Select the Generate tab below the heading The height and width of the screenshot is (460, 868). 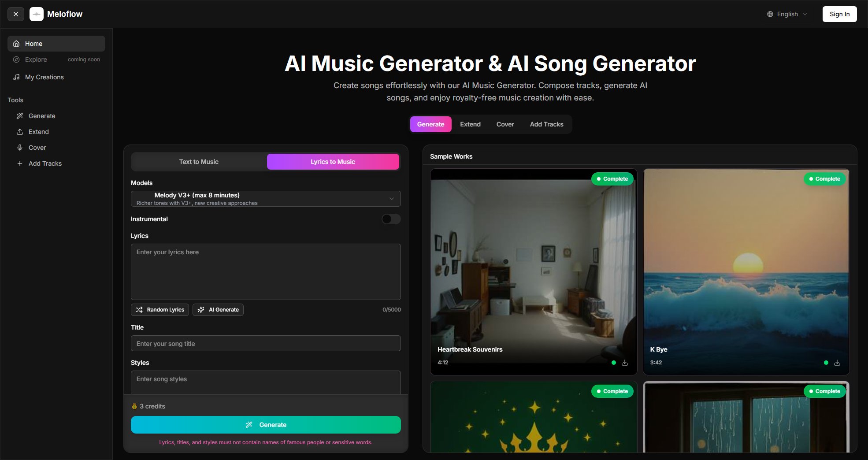(x=430, y=124)
